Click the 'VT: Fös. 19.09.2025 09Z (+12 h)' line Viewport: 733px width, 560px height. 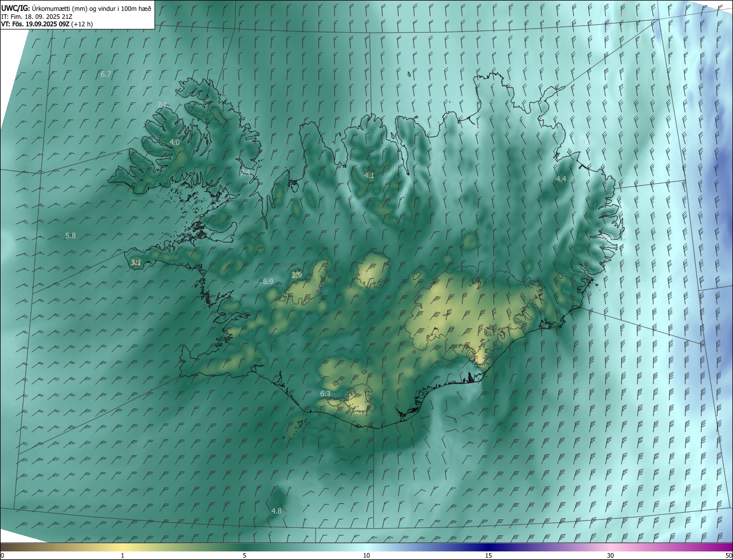(47, 24)
